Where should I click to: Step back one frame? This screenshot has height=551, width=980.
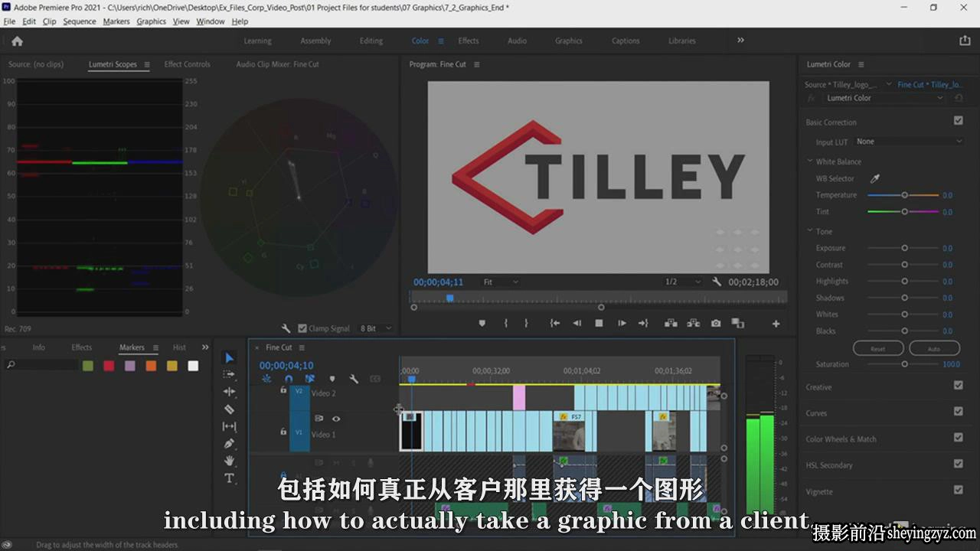(x=577, y=324)
